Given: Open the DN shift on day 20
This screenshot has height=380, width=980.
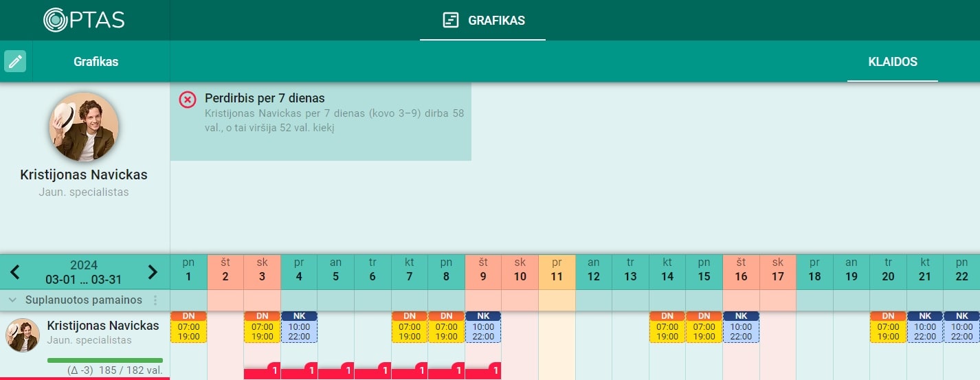Looking at the screenshot, I should coord(888,327).
